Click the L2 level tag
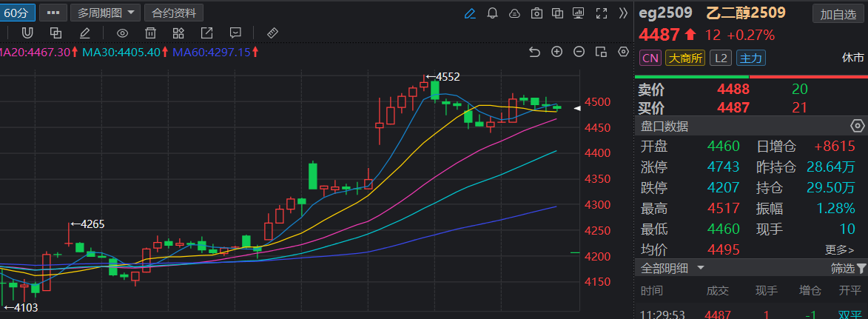The width and height of the screenshot is (868, 319). pos(720,58)
